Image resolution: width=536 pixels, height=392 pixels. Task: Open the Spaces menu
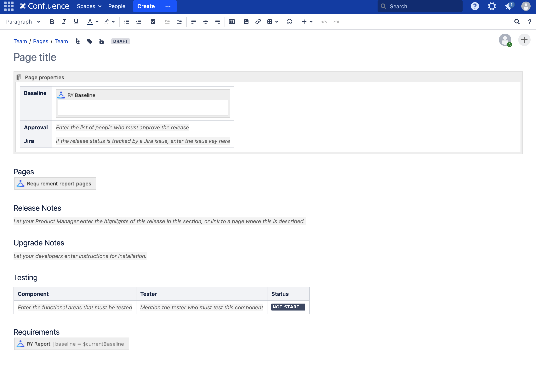point(89,6)
